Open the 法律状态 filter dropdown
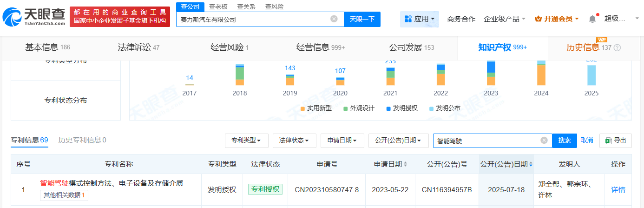This screenshot has width=644, height=208. click(x=294, y=141)
